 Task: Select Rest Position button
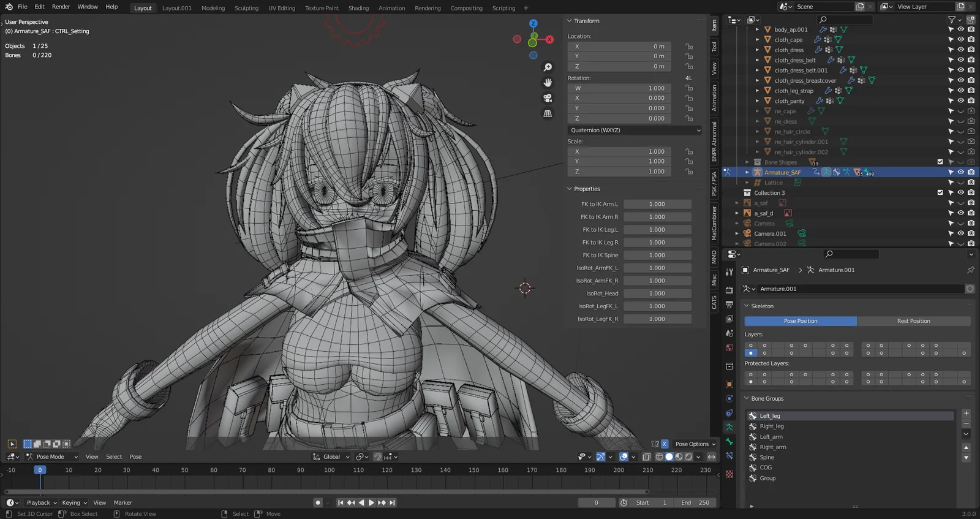coord(914,321)
